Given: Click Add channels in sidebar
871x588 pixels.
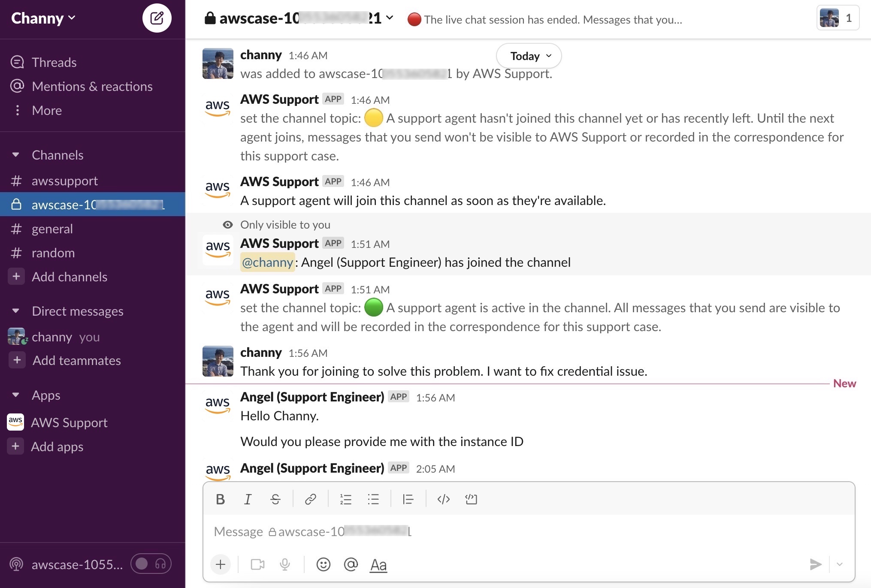Looking at the screenshot, I should [69, 277].
